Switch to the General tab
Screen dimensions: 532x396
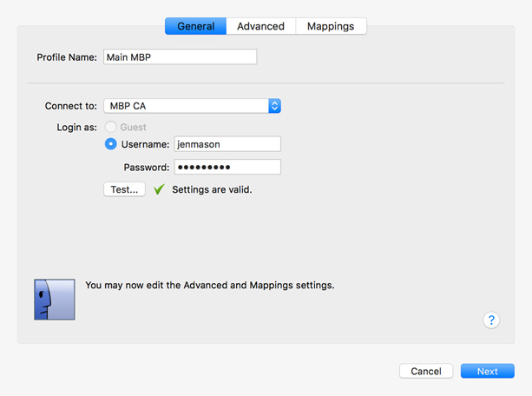click(196, 26)
